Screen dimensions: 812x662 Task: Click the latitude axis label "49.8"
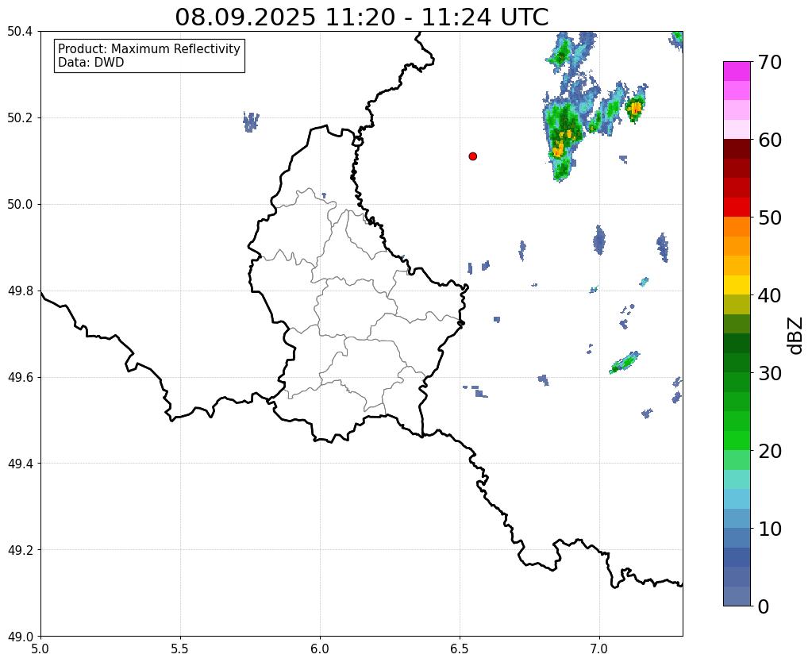point(20,291)
